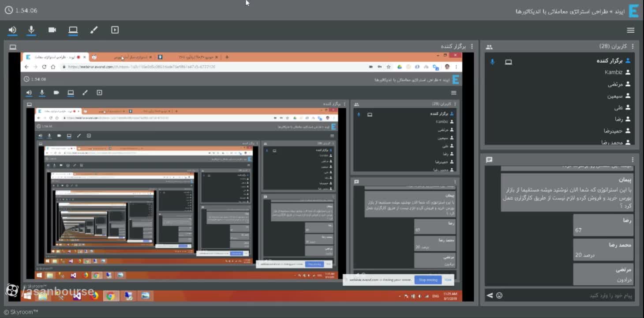Open the users panel three-dot options menu
The image size is (644, 318).
pos(633,46)
